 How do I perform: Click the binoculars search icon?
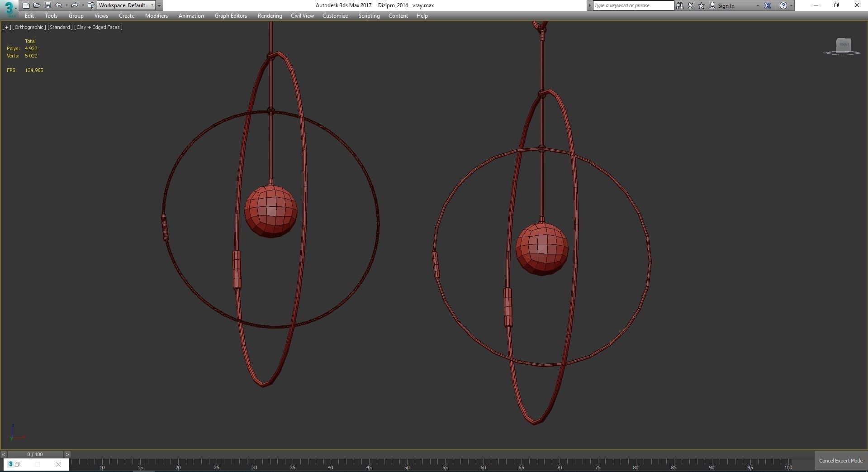(x=679, y=5)
